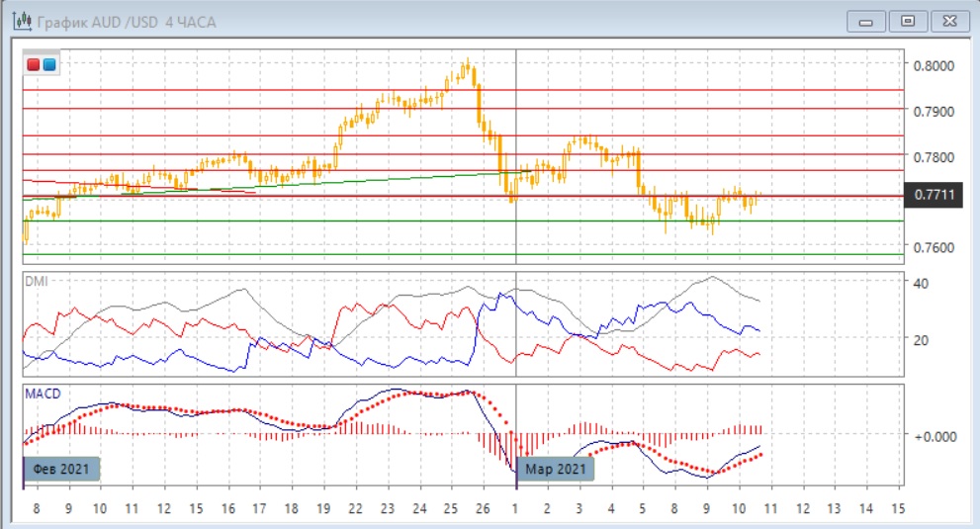Close the AUD/USD chart window
Screen dimensions: 980x529
coord(948,20)
